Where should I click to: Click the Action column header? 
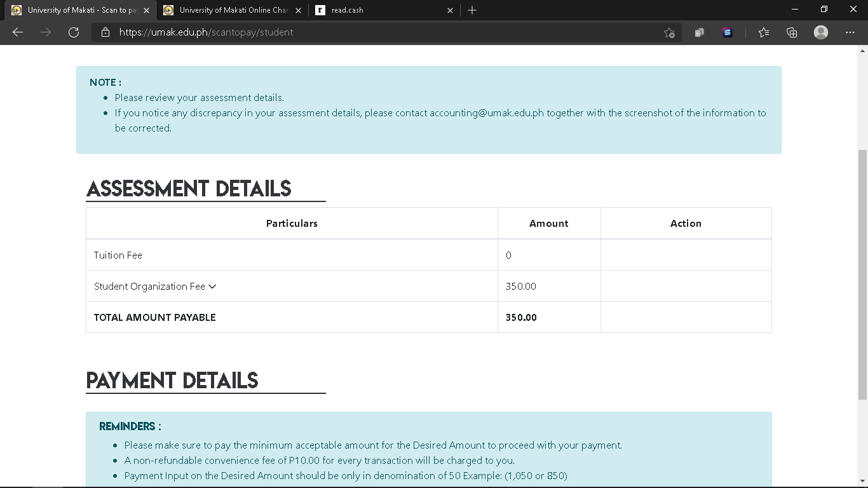point(686,224)
